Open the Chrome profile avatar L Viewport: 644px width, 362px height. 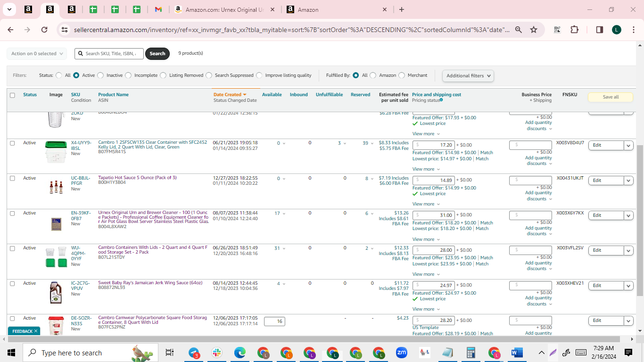[x=617, y=30]
